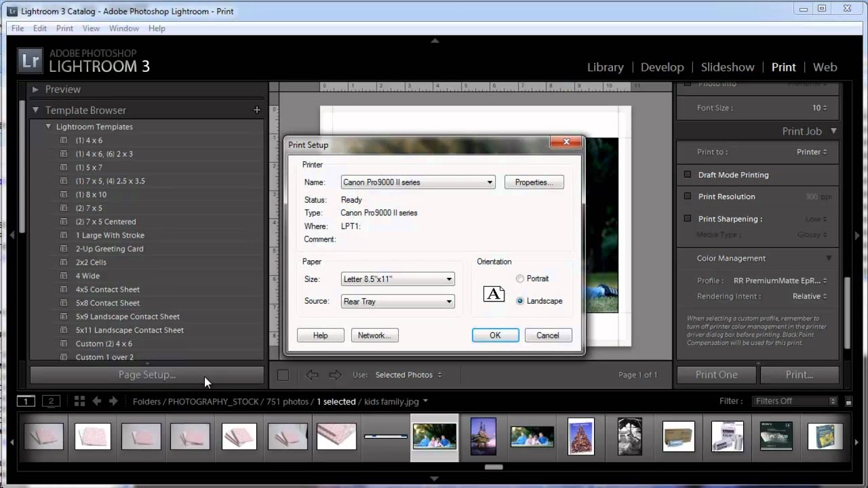Switch to Web module
The image size is (868, 488).
825,67
